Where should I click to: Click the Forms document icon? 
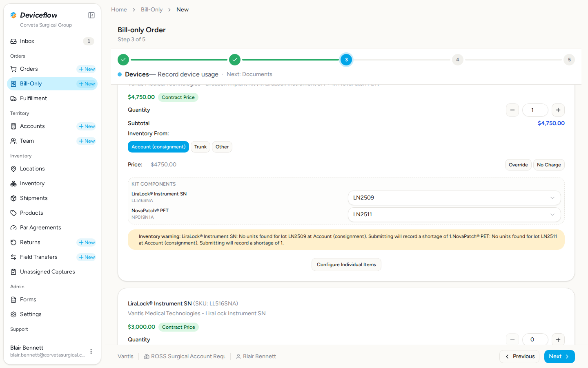13,300
